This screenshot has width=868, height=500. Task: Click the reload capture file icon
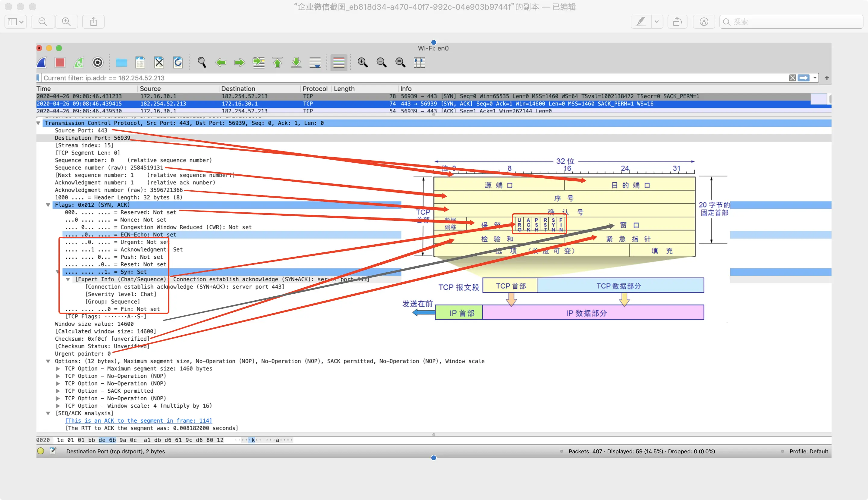[x=178, y=63]
